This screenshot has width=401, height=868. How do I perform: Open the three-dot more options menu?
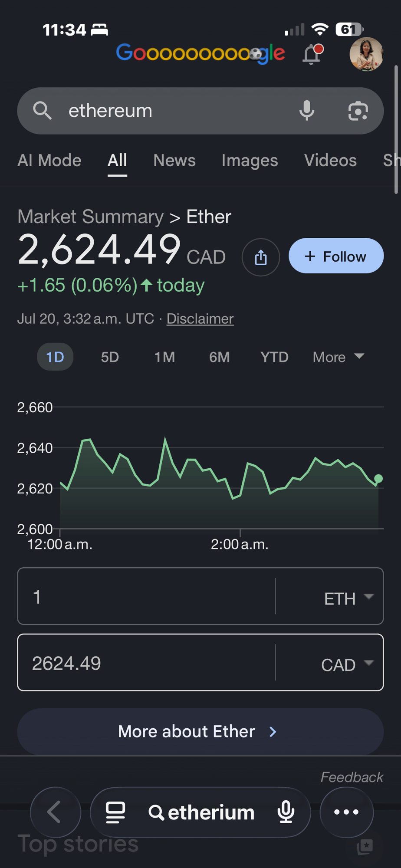click(x=346, y=812)
